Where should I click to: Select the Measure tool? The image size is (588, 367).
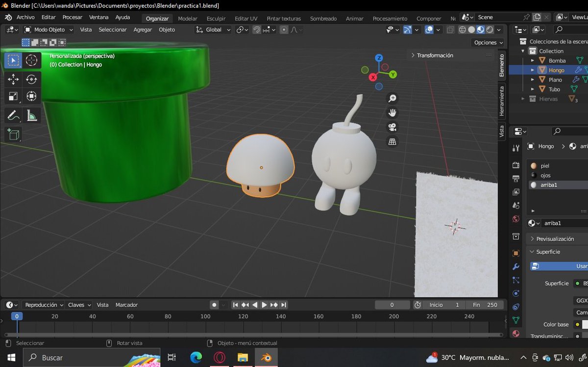point(31,116)
